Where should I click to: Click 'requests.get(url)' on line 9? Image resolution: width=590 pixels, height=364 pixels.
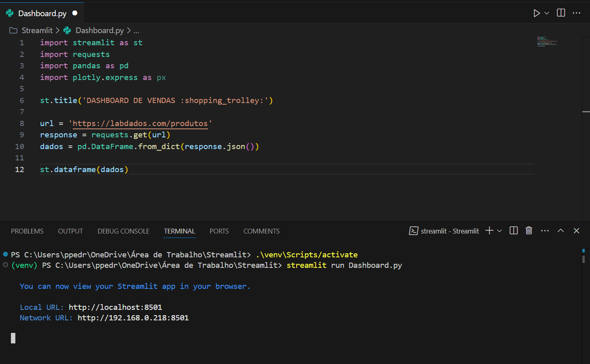pyautogui.click(x=131, y=135)
